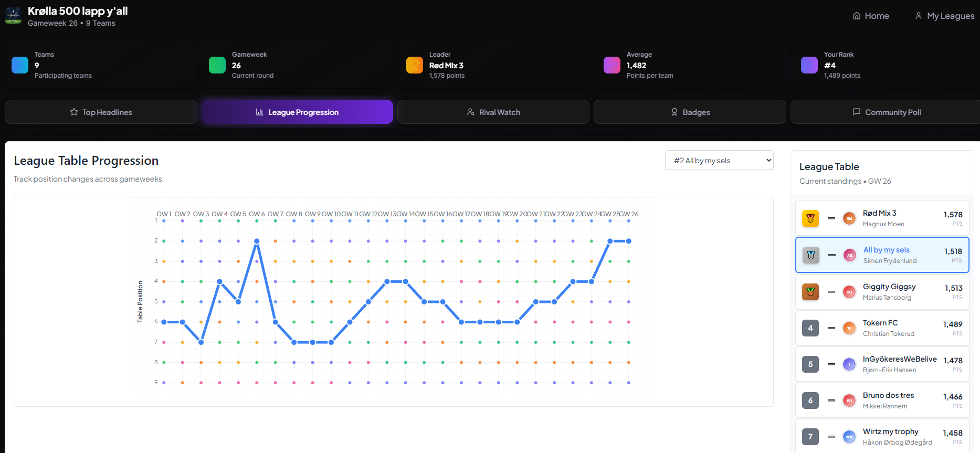The width and height of the screenshot is (980, 453).
Task: Click the AB avatar of All by my sels
Action: tap(850, 255)
